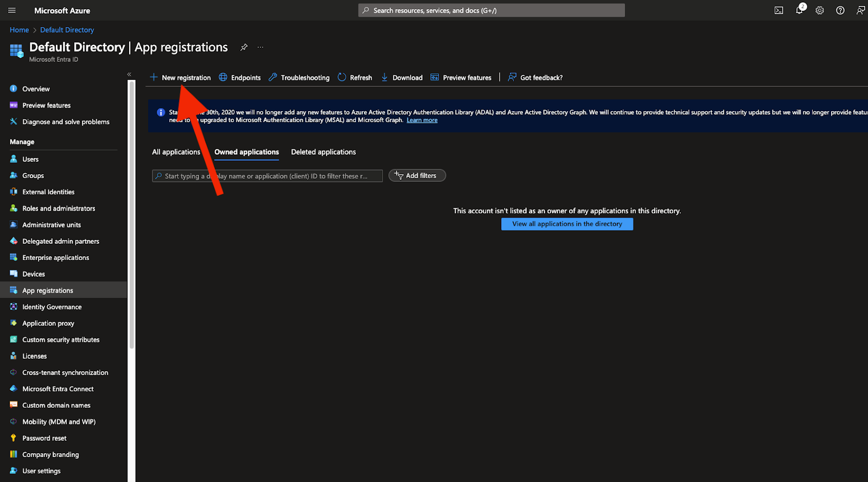
Task: Click the Add filters button
Action: click(417, 175)
